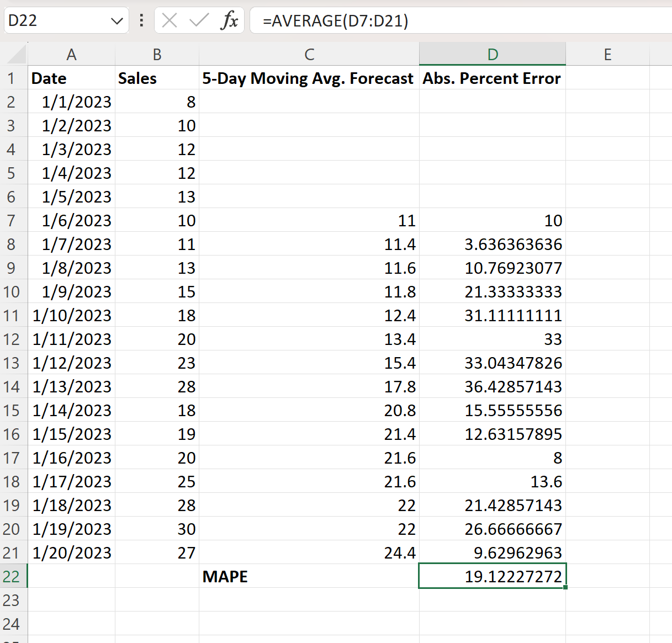
Task: Select the forecast value 24.4 in row 21
Action: click(309, 552)
